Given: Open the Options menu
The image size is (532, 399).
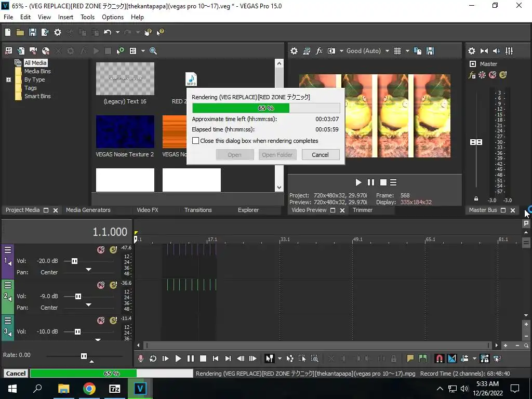Looking at the screenshot, I should coord(113,17).
